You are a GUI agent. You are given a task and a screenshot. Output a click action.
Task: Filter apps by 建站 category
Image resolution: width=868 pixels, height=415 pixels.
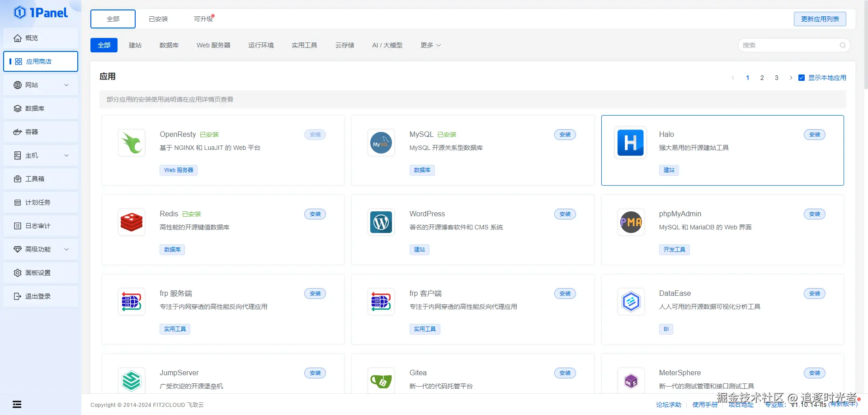tap(135, 45)
